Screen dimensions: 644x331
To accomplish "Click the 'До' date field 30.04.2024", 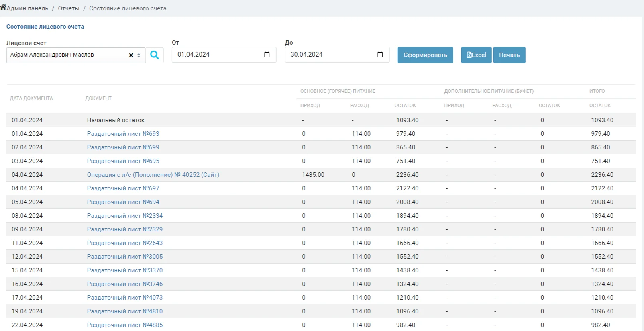I will [x=337, y=55].
